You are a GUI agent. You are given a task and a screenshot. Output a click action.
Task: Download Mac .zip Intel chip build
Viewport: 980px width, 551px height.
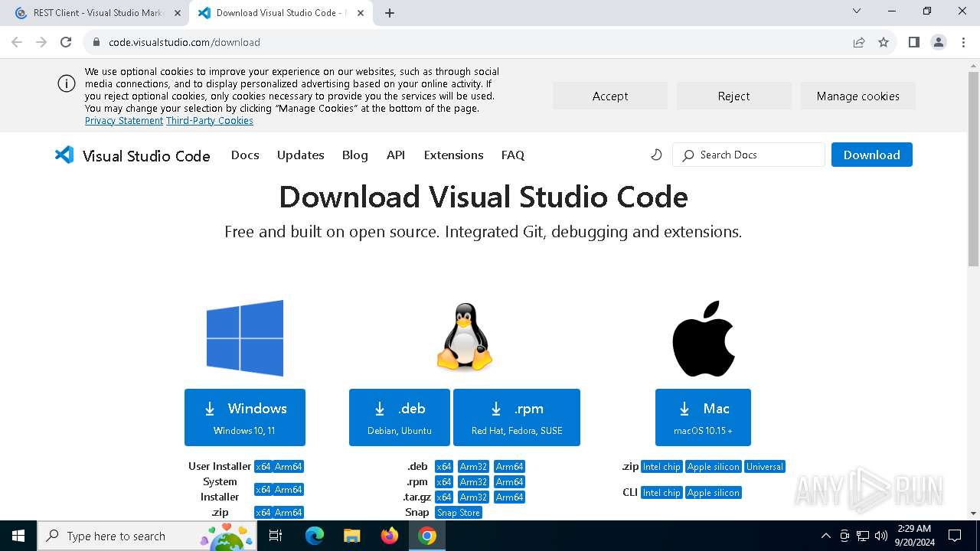click(661, 467)
